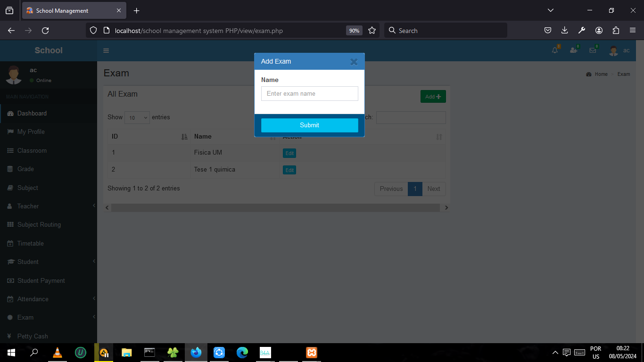The image size is (644, 362).
Task: Open the Firefox wrench tools icon
Action: pyautogui.click(x=582, y=31)
